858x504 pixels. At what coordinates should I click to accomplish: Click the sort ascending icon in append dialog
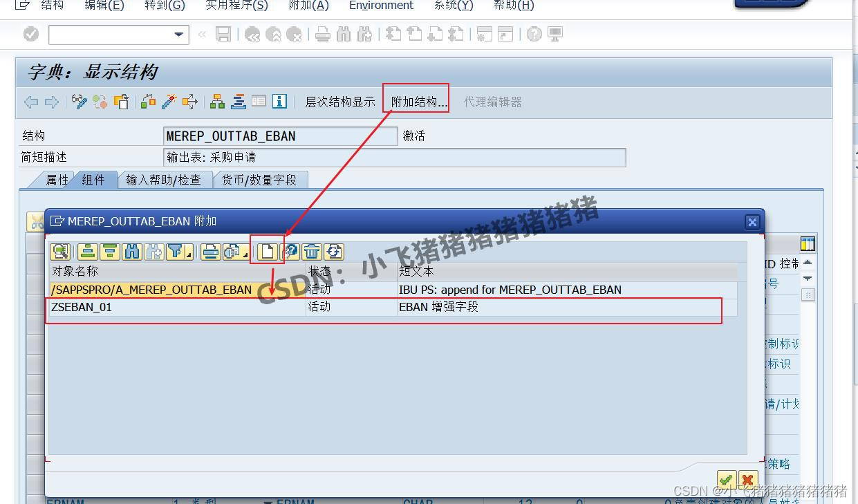(x=87, y=252)
